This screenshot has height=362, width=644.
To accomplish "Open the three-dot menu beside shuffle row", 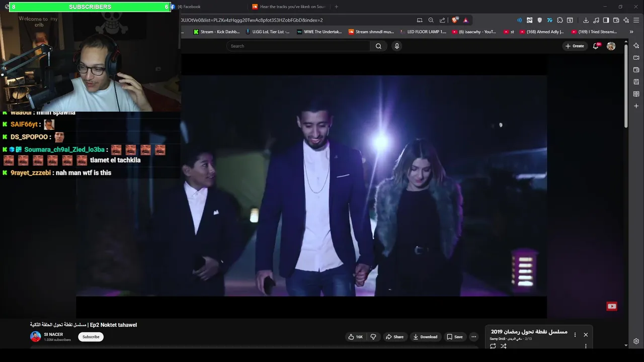I will point(586,346).
